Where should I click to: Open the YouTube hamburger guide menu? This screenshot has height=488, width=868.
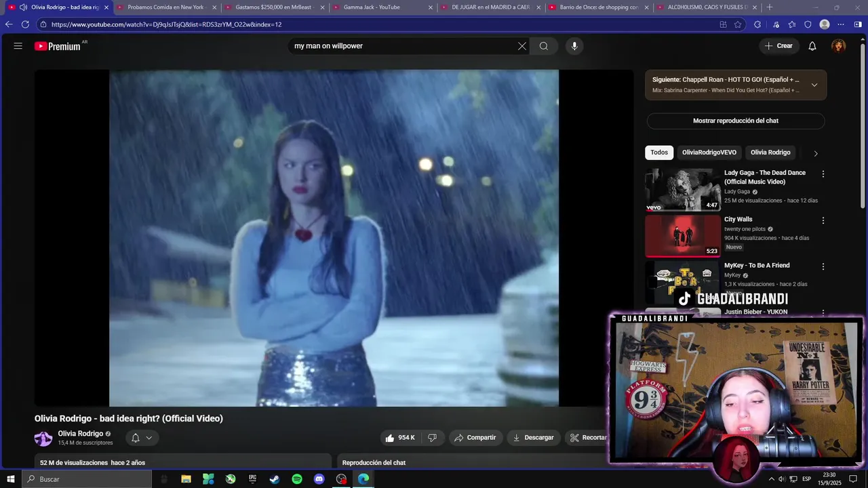[x=18, y=46]
